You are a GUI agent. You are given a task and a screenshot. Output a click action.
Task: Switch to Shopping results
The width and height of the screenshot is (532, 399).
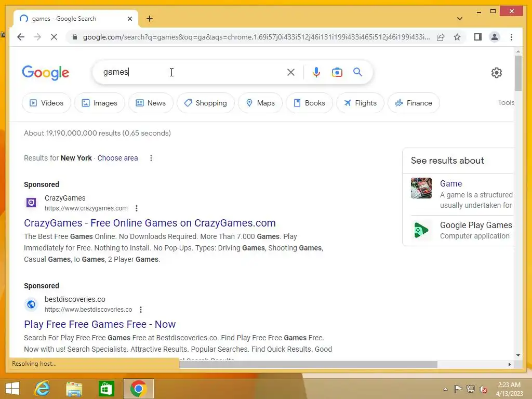[x=206, y=103]
